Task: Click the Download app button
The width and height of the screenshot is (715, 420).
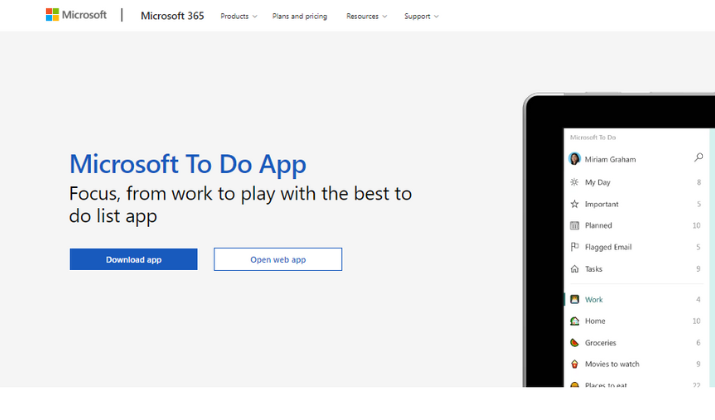Action: (x=134, y=259)
